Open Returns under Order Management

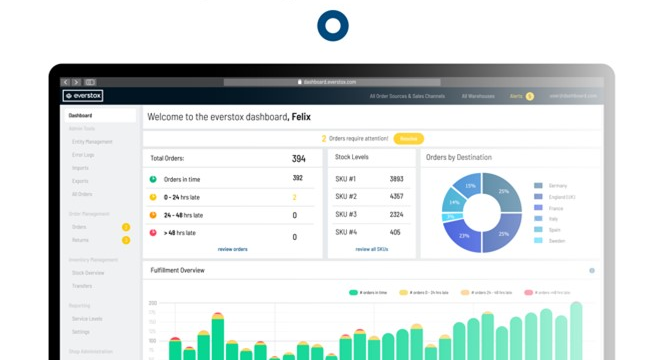(x=81, y=240)
